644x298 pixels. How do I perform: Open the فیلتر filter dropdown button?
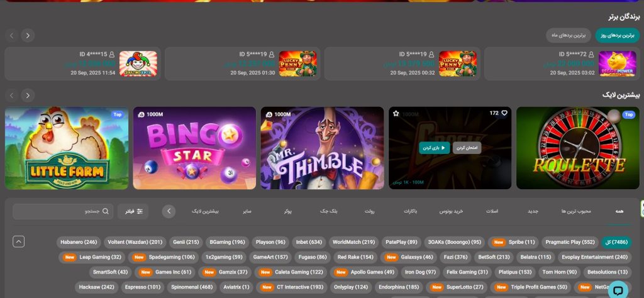133,211
